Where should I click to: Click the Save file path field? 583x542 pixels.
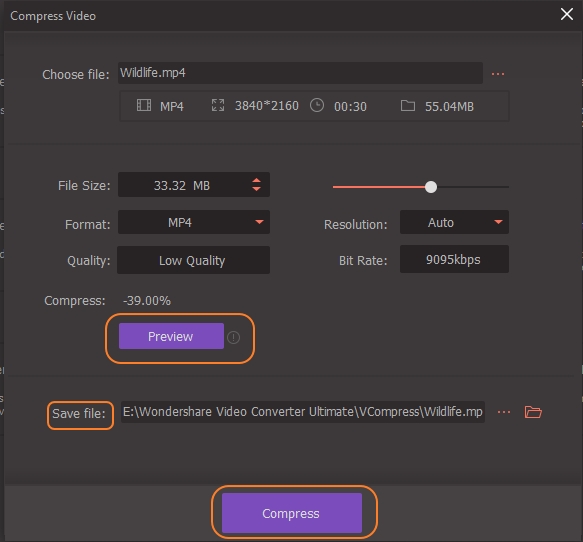pos(303,412)
